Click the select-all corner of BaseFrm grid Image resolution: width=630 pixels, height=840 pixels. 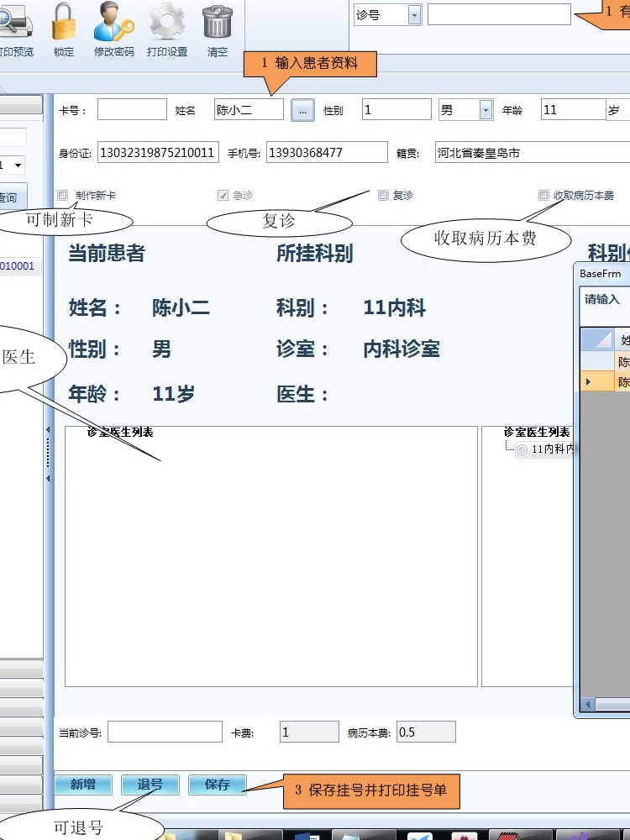point(597,339)
